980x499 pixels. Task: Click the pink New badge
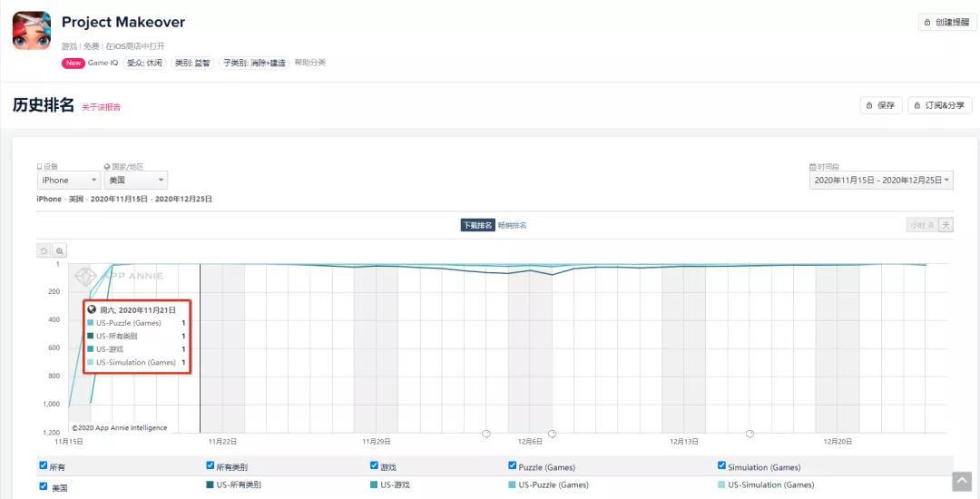point(73,63)
